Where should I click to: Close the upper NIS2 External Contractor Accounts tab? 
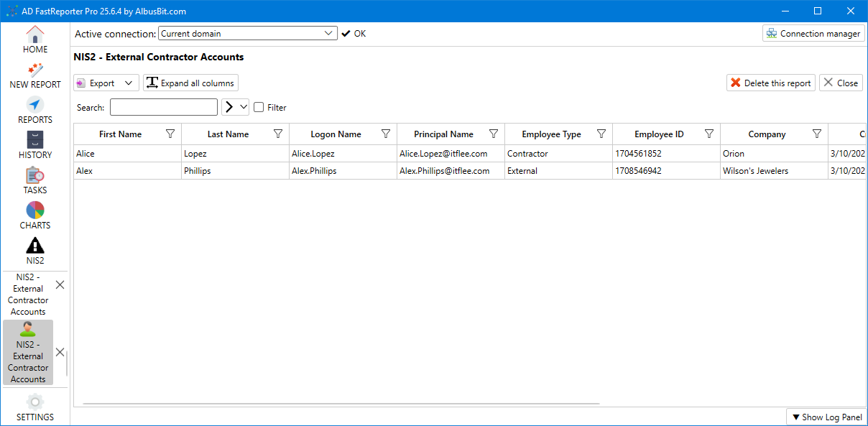pos(60,285)
